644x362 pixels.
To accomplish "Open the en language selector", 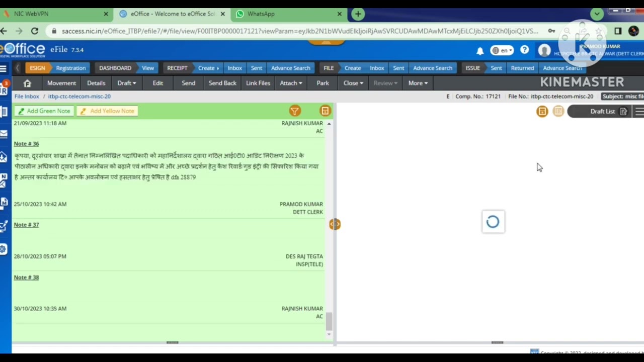I will click(502, 50).
